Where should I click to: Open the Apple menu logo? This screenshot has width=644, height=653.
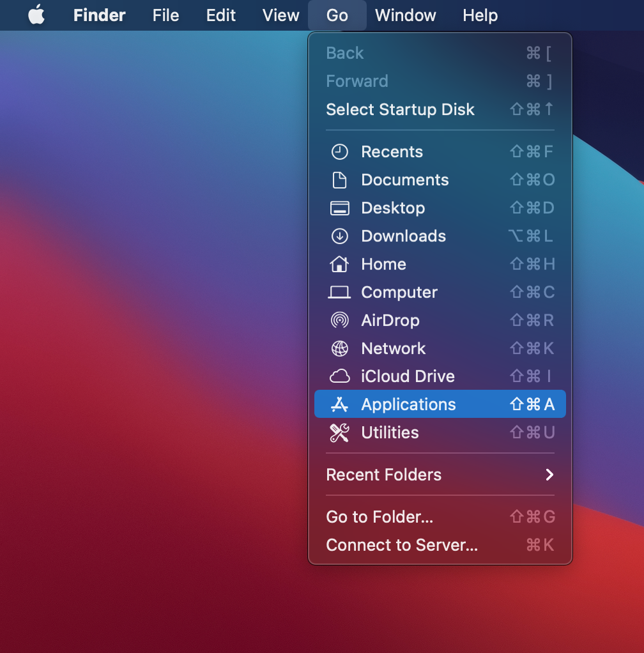[x=36, y=15]
